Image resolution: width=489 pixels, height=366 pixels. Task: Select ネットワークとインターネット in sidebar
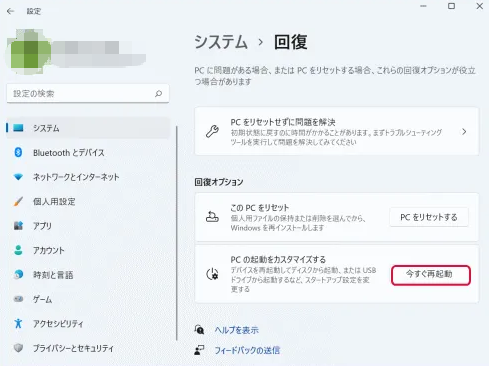click(x=88, y=177)
